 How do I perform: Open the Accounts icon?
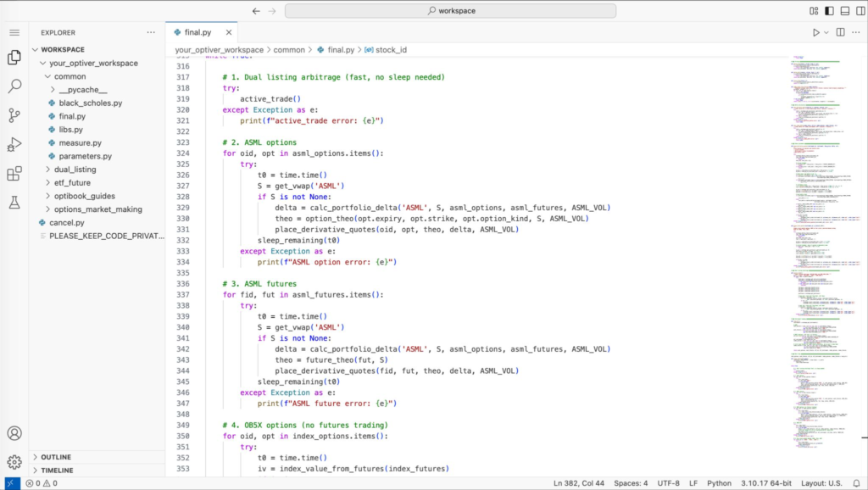click(x=14, y=433)
